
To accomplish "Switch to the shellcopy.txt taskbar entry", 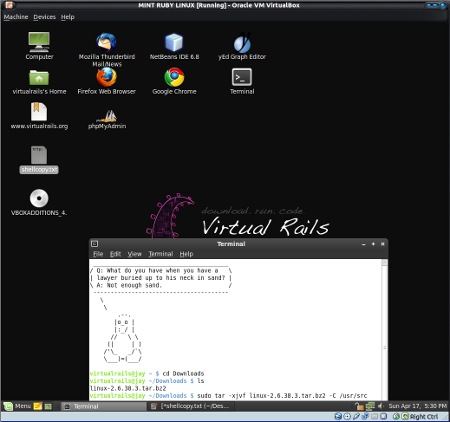I will 191,406.
